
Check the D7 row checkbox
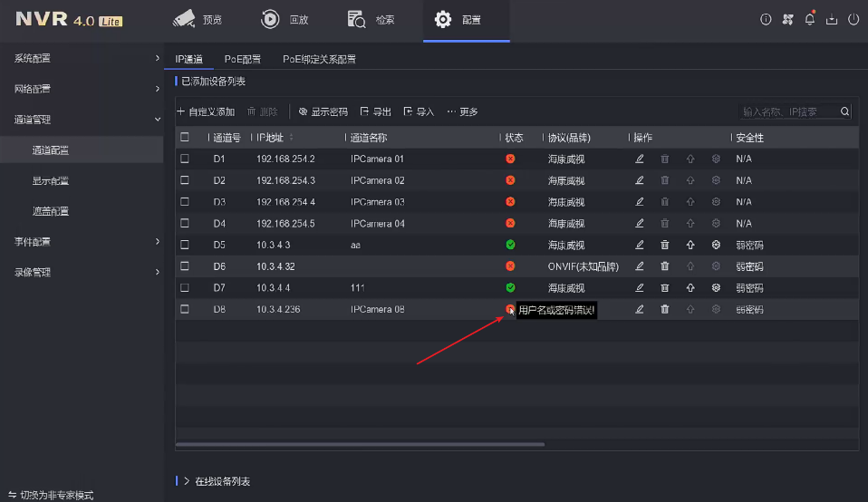point(185,288)
